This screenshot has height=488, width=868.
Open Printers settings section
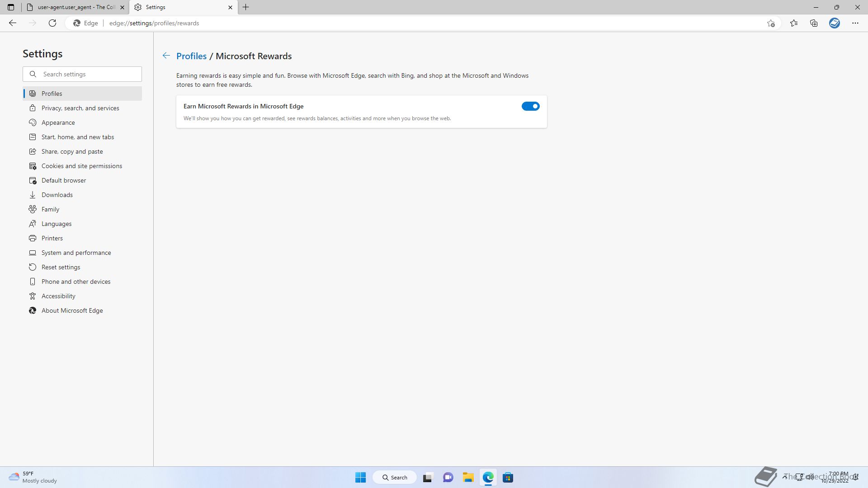pos(82,238)
